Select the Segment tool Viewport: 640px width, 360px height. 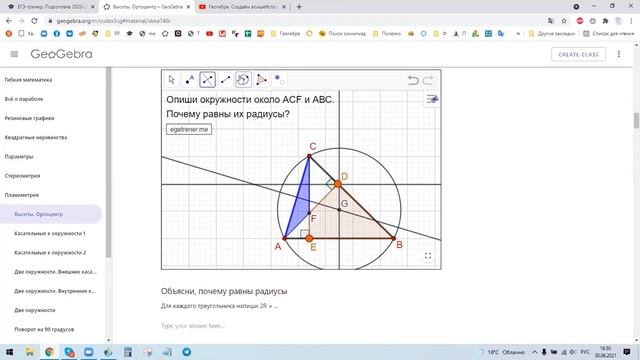(225, 80)
